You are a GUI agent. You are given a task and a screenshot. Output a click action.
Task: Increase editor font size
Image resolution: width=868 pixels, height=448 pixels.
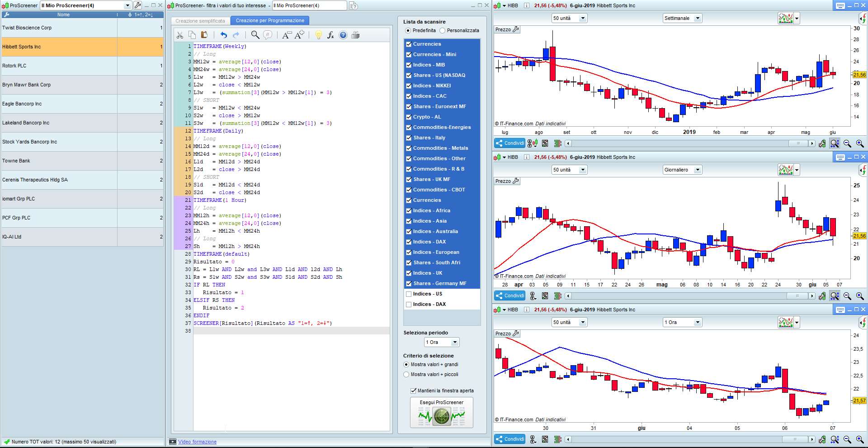pyautogui.click(x=299, y=35)
